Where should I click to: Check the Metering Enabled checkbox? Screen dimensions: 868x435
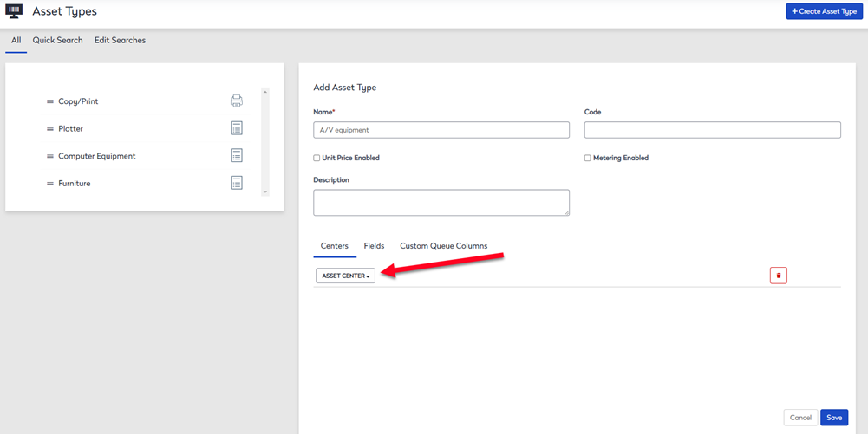pyautogui.click(x=588, y=158)
